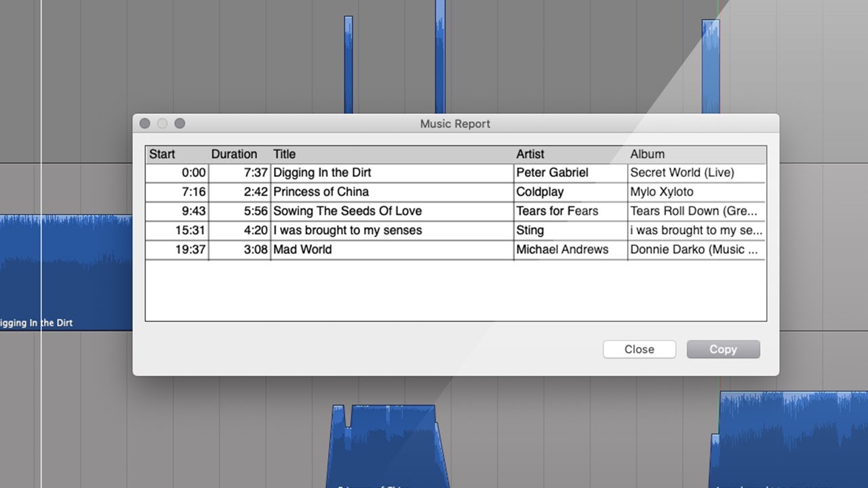Copy the music report with Copy button
The width and height of the screenshot is (868, 488).
click(723, 349)
